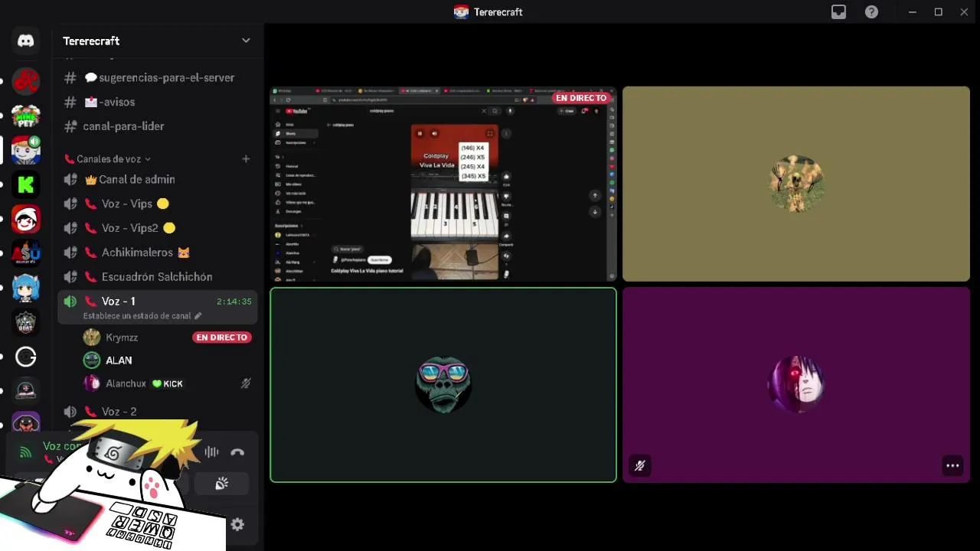This screenshot has height=551, width=980.
Task: Open sugerencias-para-el-server text channel
Action: 157,77
